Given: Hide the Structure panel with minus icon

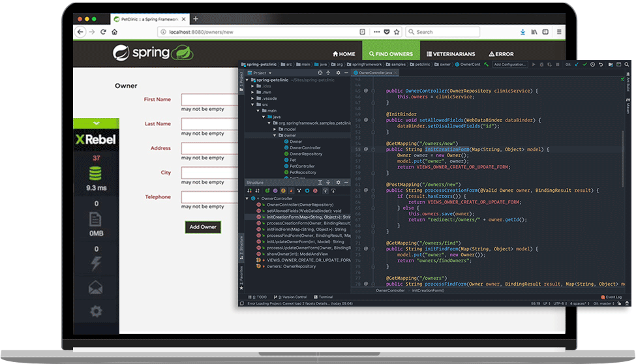Looking at the screenshot, I should point(346,183).
